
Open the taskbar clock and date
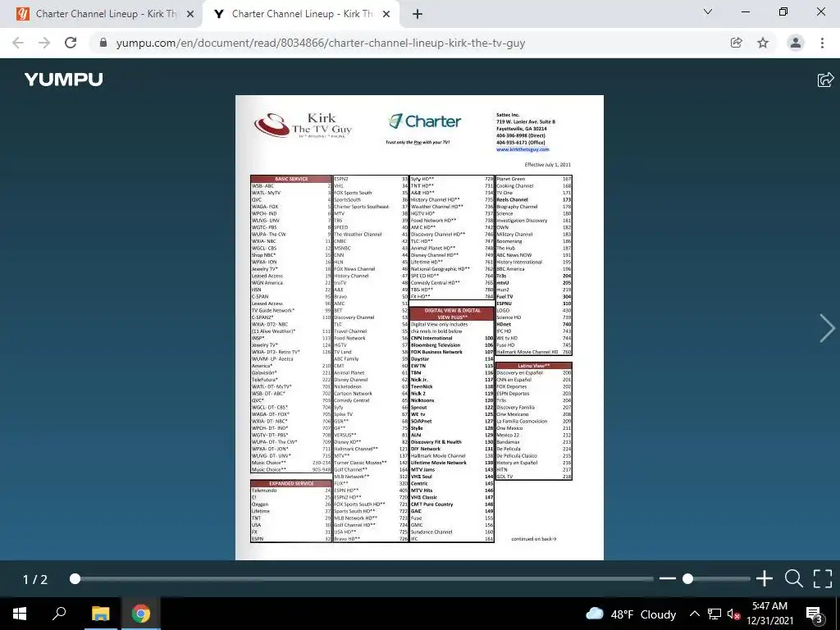click(x=769, y=614)
